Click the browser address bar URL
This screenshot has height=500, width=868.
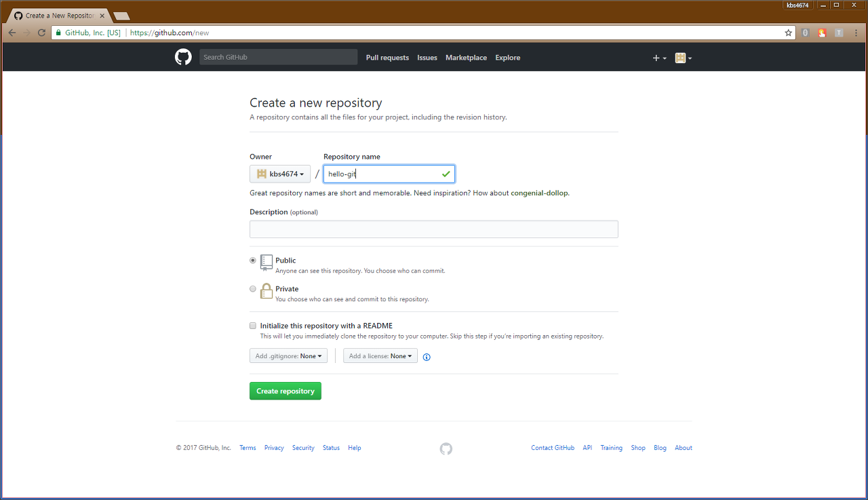click(170, 33)
